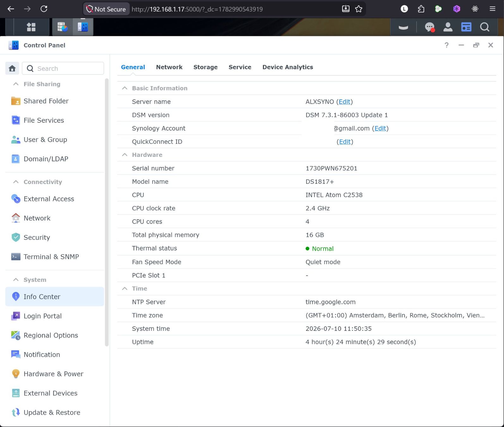Click Edit next to server name ALXSYNO
Viewport: 504px width, 427px height.
click(x=344, y=102)
